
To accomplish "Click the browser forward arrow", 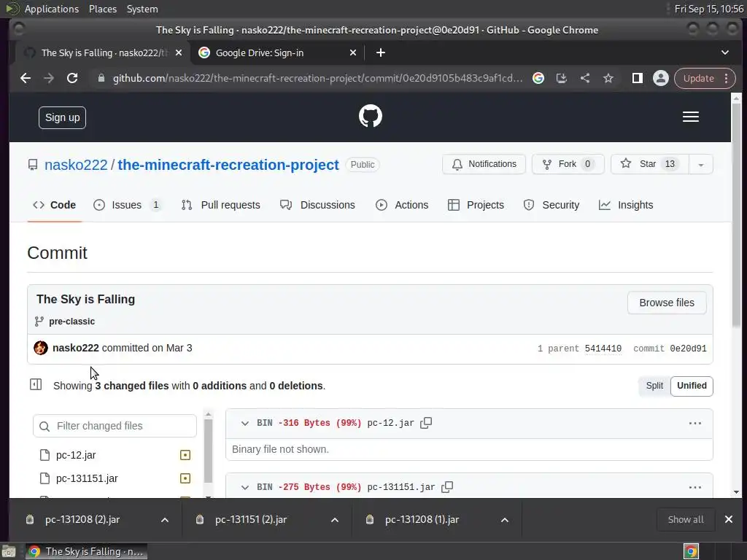I will 49,78.
